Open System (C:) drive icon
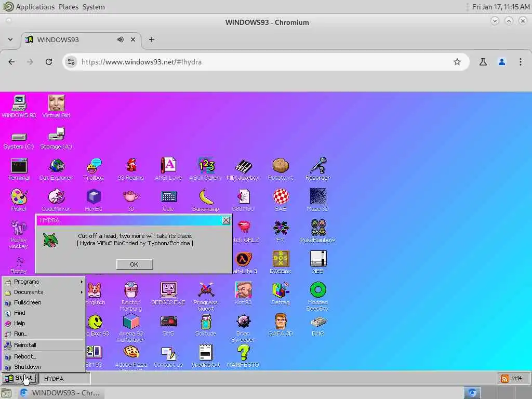The height and width of the screenshot is (399, 532). tap(19, 141)
